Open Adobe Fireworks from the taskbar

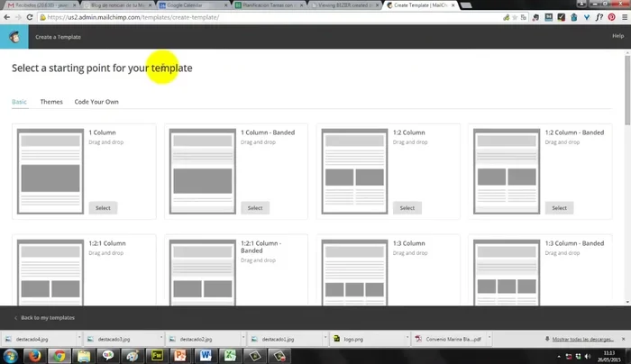point(157,355)
